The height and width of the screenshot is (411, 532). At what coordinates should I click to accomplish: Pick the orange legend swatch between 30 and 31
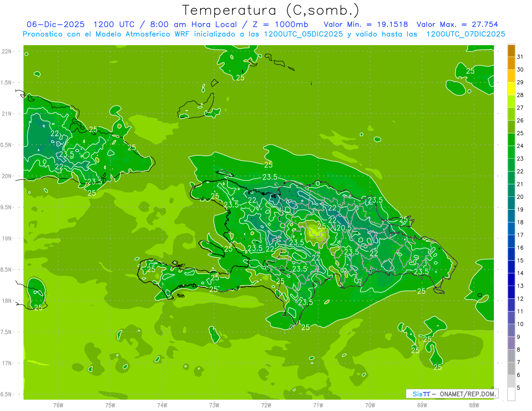pos(511,63)
